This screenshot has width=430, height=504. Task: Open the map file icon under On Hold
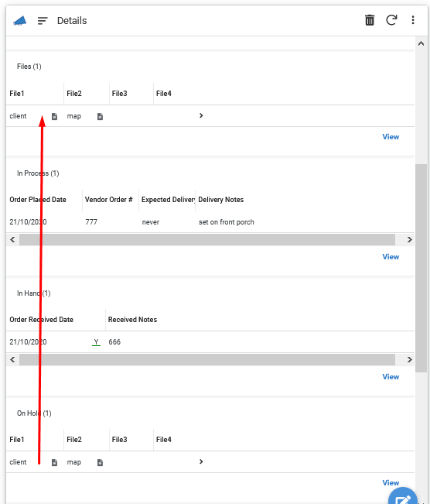[101, 462]
